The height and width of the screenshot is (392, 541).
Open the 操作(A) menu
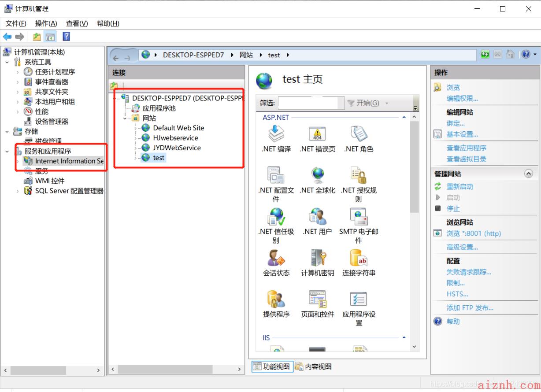point(46,23)
